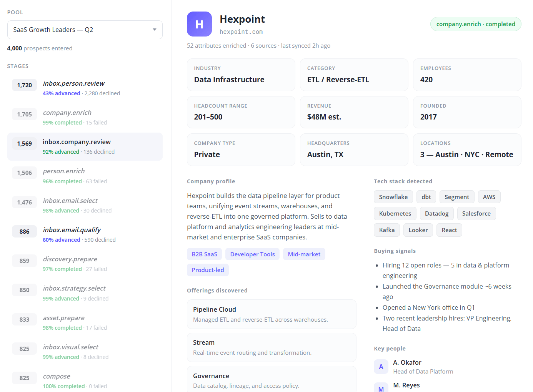
Task: Click the Headcount Range 201–500 card
Action: 241,112
